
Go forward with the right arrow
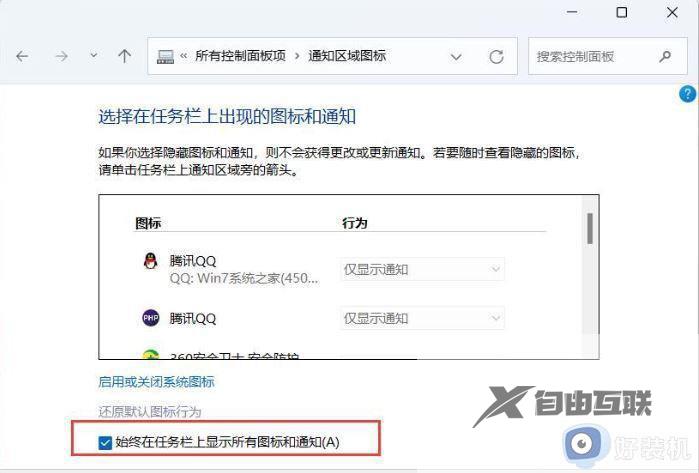click(x=61, y=56)
